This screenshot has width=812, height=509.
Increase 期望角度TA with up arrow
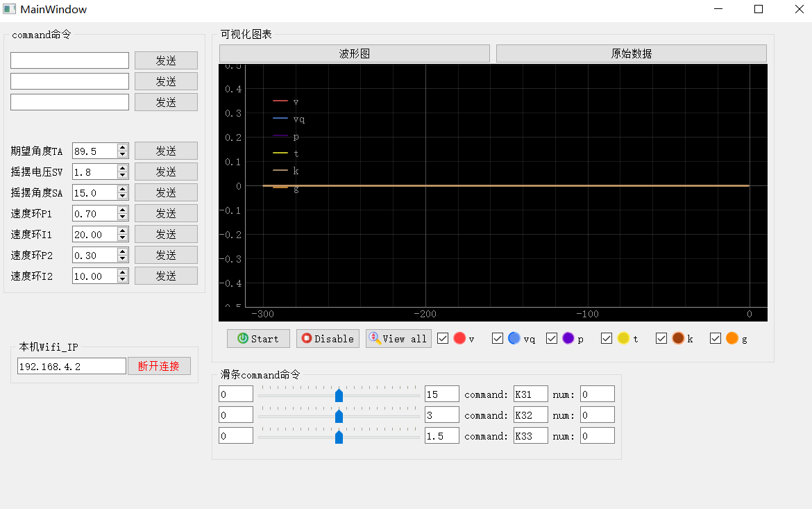tap(123, 147)
